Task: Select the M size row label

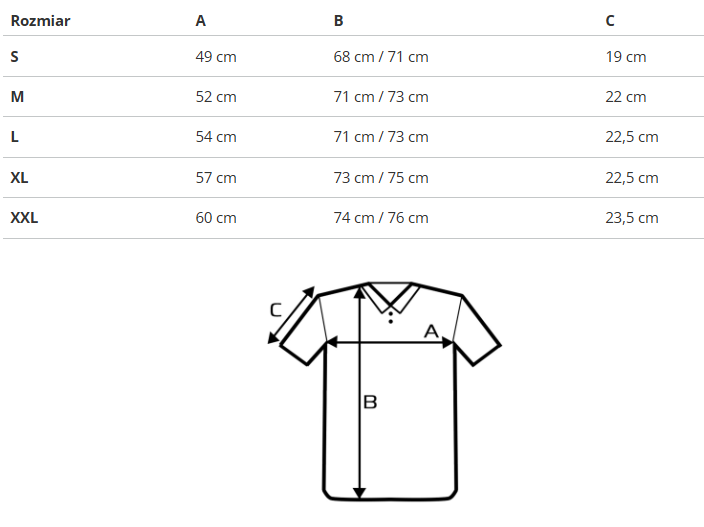Action: [x=17, y=97]
